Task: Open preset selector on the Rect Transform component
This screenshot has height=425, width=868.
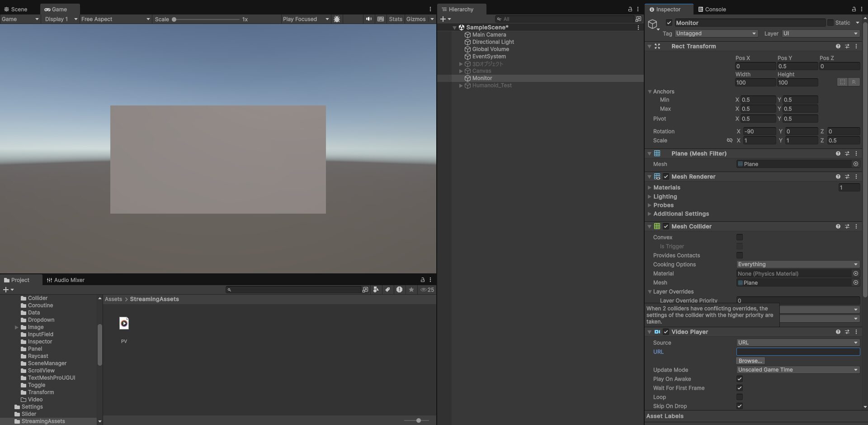Action: click(x=847, y=46)
